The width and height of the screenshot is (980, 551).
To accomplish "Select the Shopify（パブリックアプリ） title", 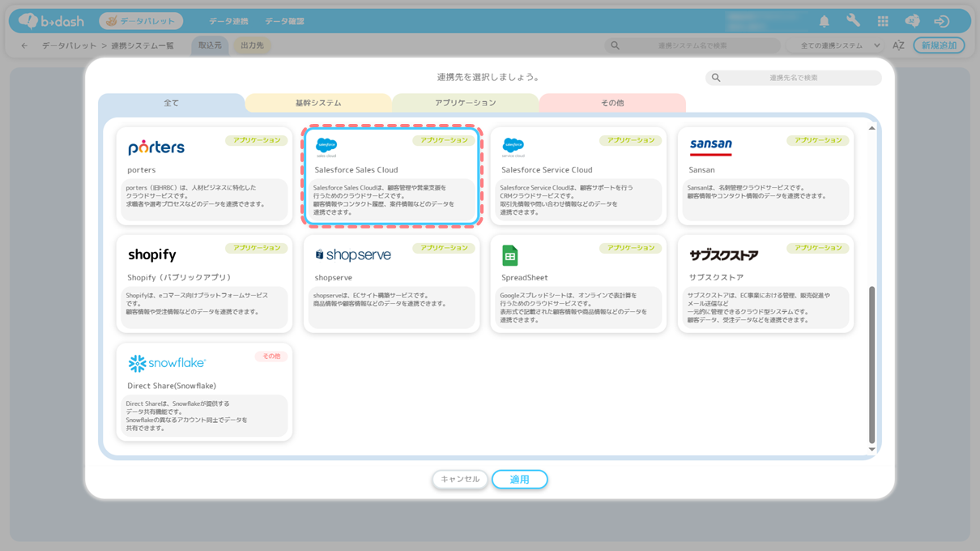I will (x=179, y=278).
